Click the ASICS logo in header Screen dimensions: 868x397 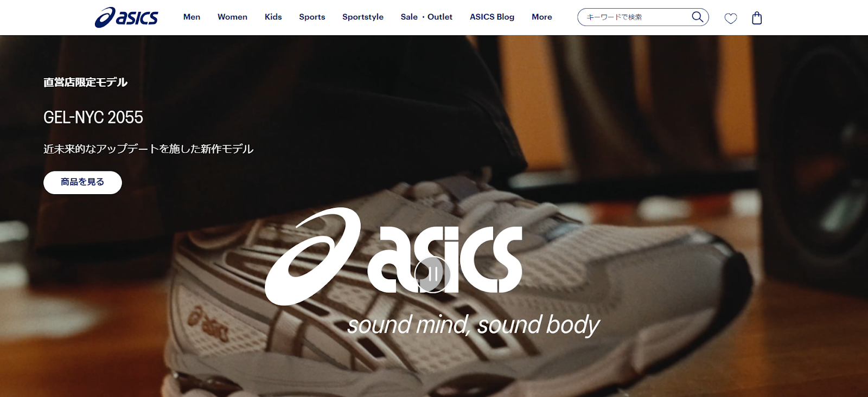tap(126, 17)
